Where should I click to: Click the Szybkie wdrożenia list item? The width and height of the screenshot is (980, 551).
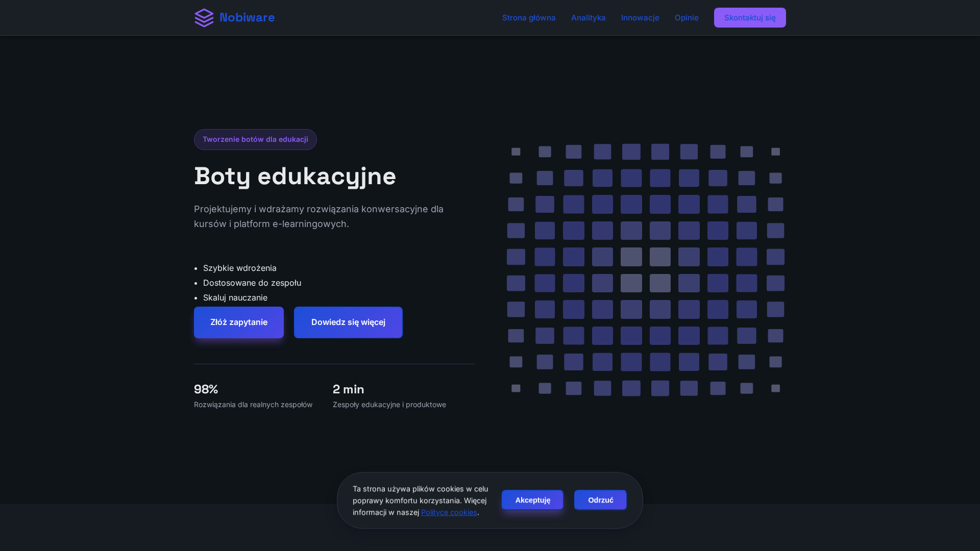[240, 268]
